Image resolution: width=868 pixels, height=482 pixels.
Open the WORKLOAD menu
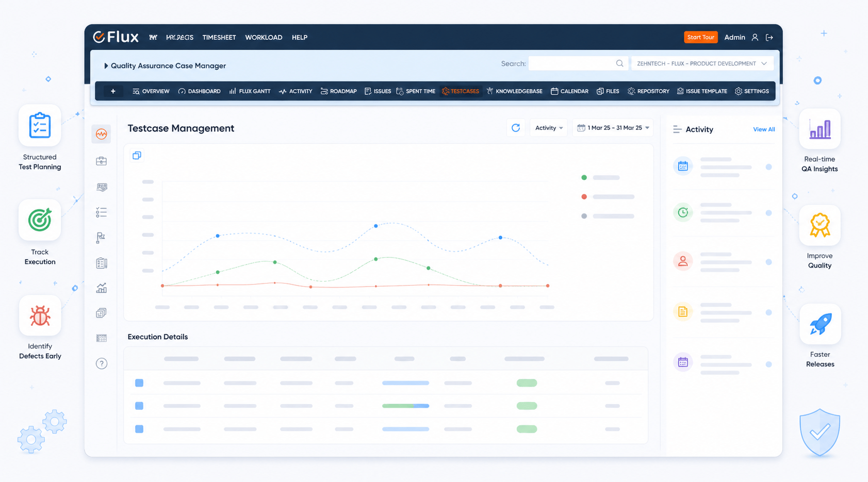point(264,38)
